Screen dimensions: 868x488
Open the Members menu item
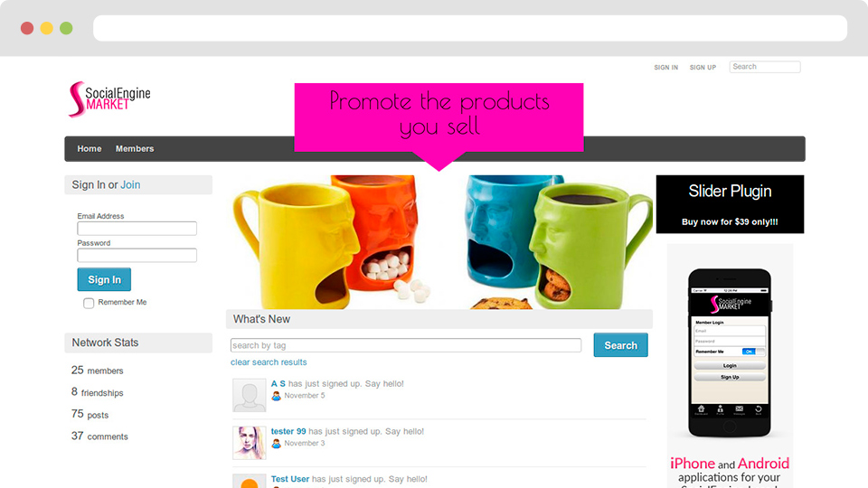135,149
